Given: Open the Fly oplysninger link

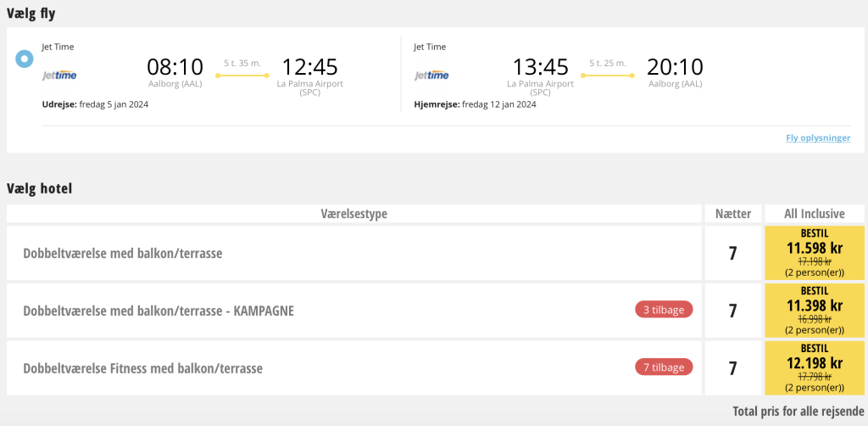Looking at the screenshot, I should [818, 138].
